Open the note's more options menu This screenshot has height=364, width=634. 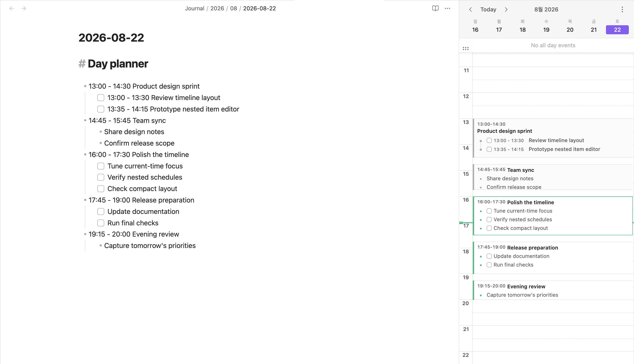tap(447, 8)
